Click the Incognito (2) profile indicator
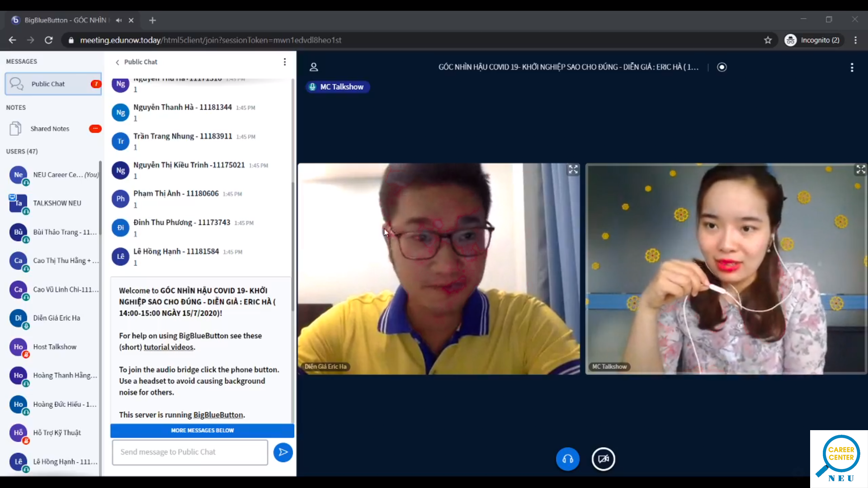 tap(813, 40)
